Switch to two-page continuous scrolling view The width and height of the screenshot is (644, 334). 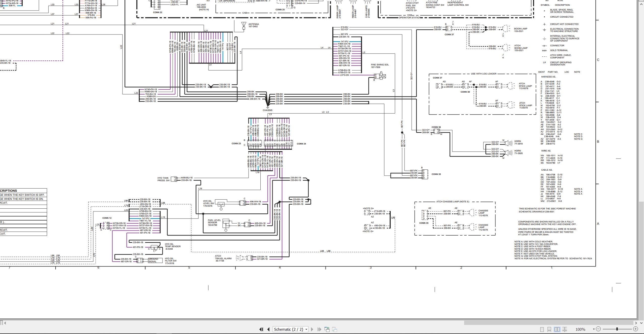pos(565,329)
